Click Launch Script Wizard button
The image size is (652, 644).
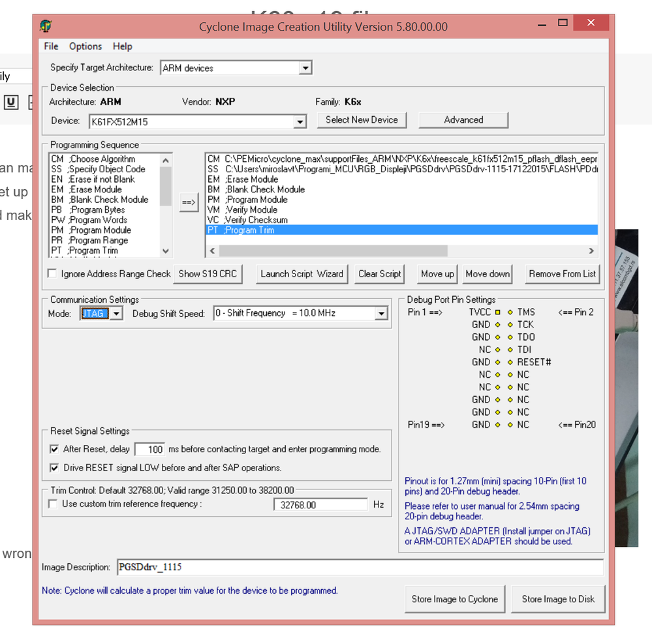click(302, 274)
